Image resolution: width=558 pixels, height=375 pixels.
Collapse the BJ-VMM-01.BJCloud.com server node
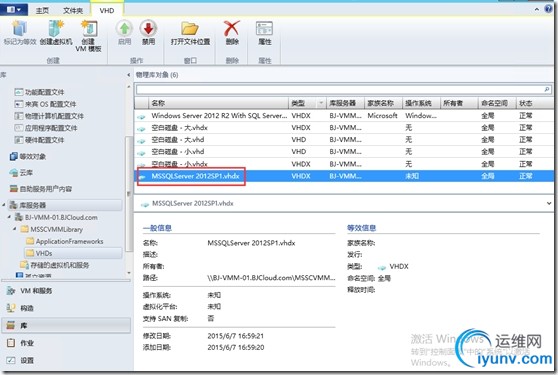(10, 217)
